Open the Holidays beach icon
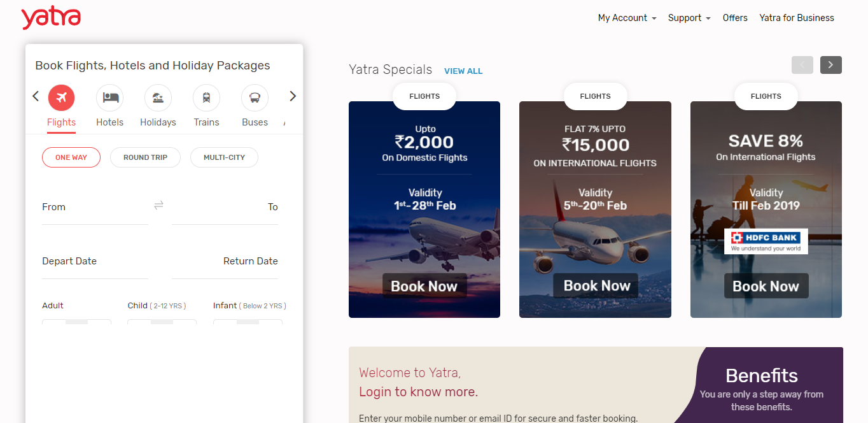The image size is (868, 423). coord(158,98)
